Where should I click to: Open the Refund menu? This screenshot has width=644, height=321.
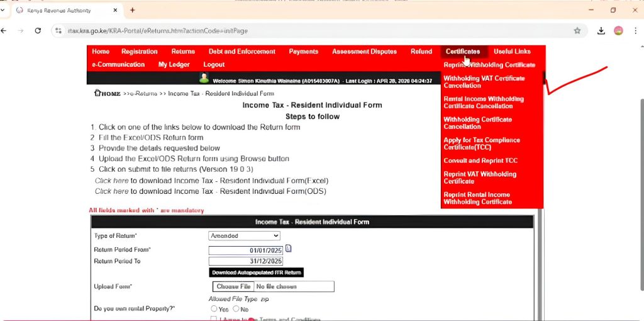(421, 52)
